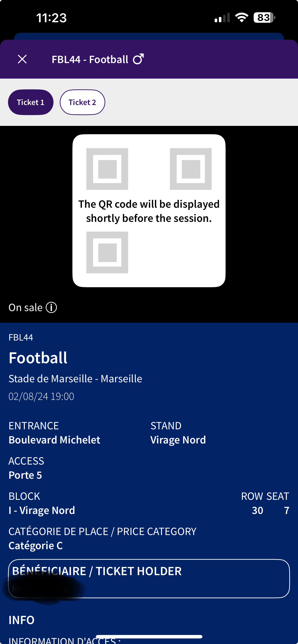
Task: Close the ticket details sheet
Action: point(22,59)
